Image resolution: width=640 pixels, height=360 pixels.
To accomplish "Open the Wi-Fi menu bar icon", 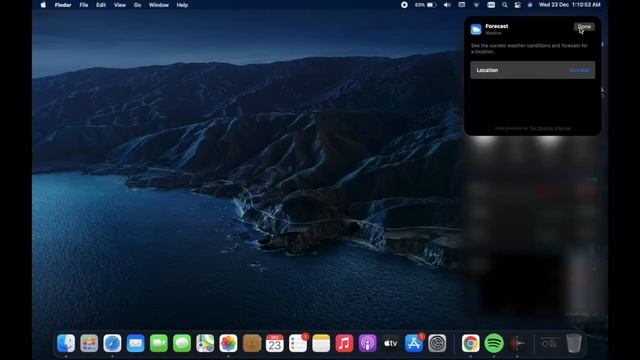I will tap(476, 5).
